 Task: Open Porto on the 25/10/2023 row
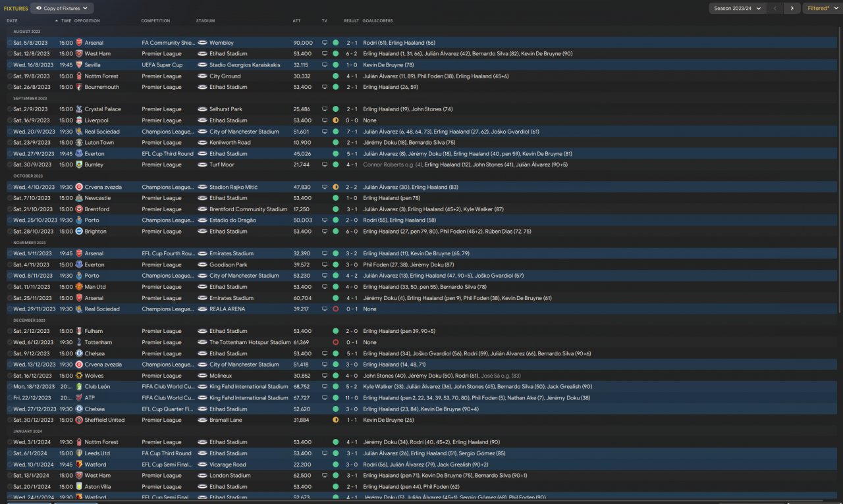click(92, 220)
